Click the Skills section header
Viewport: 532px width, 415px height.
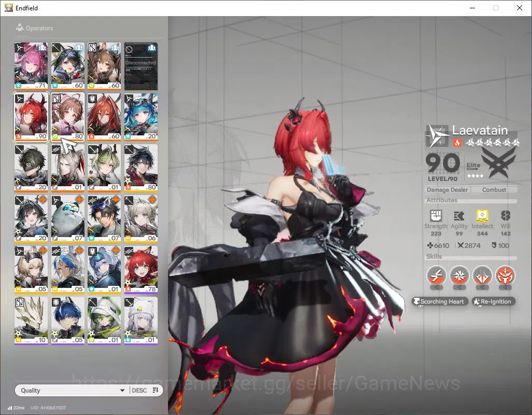pyautogui.click(x=434, y=257)
